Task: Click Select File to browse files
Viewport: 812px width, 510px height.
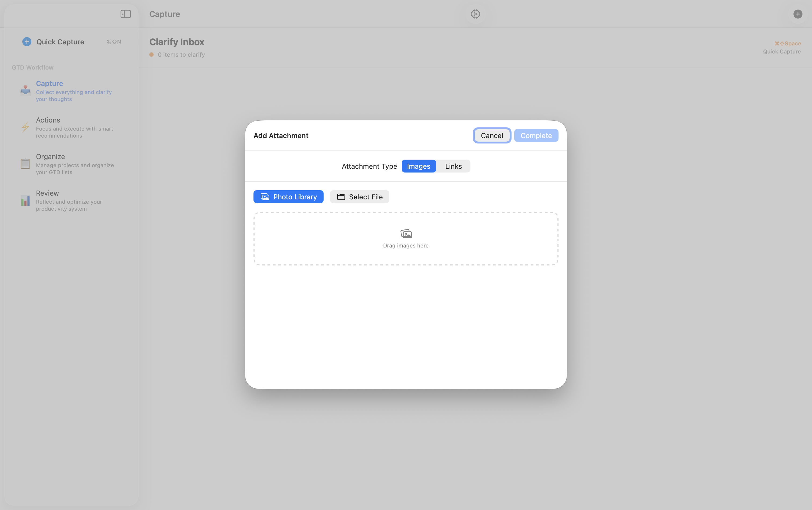Action: (359, 197)
